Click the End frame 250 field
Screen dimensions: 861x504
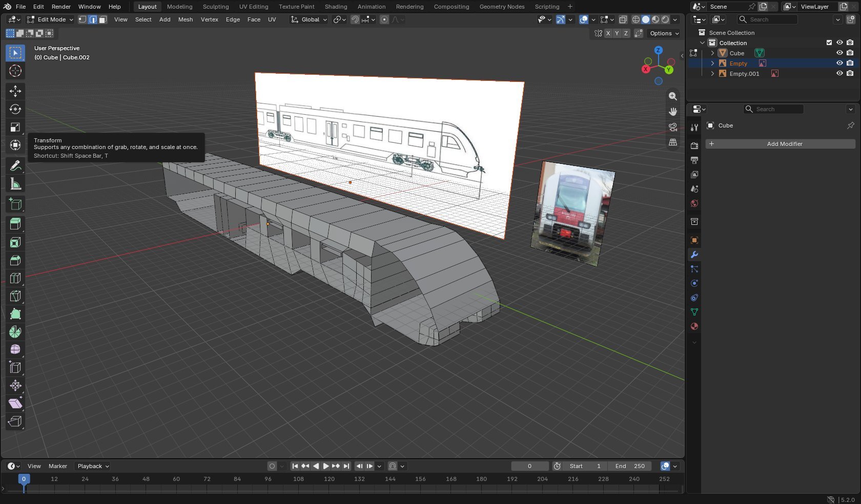629,466
